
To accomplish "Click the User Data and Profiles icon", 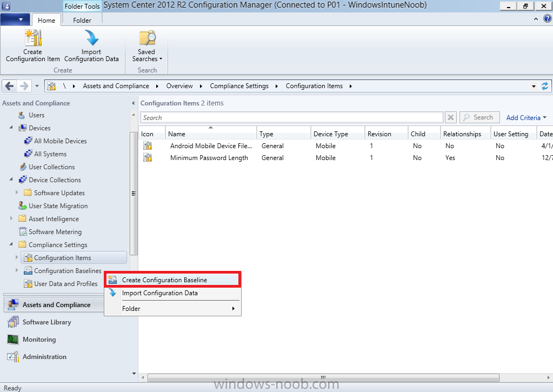I will click(x=28, y=284).
